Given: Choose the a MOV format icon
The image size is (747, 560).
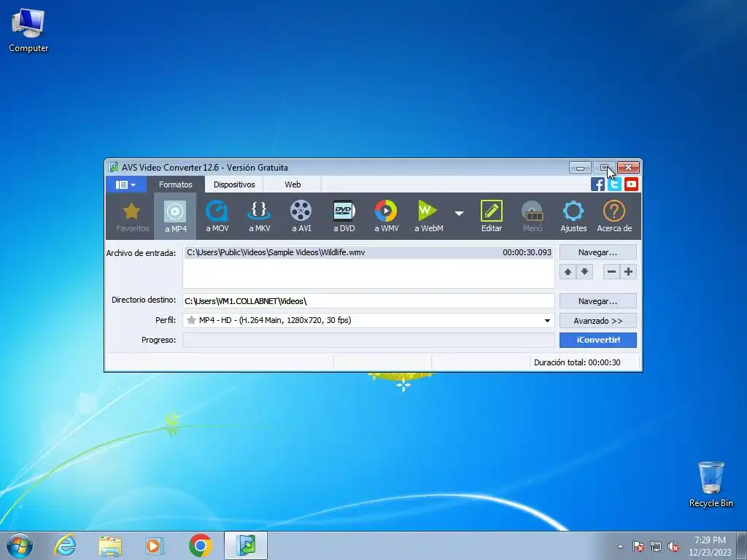Looking at the screenshot, I should 217,217.
